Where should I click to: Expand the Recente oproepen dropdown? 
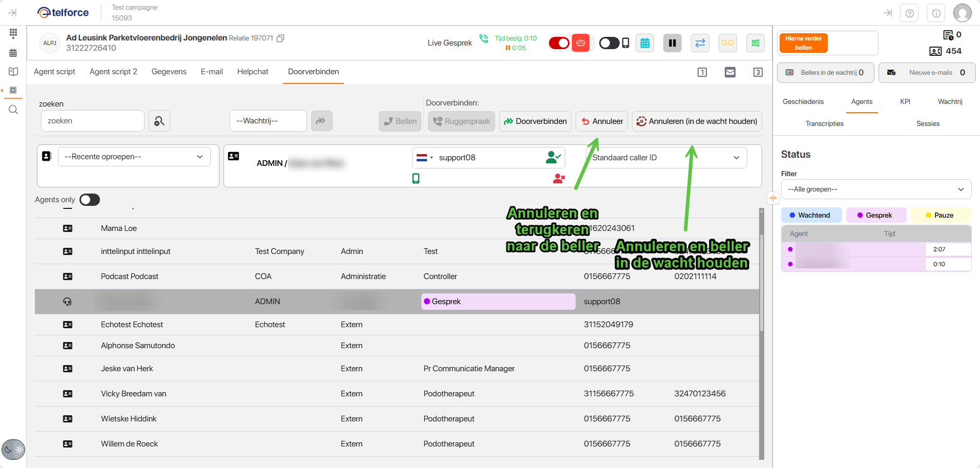[x=134, y=157]
